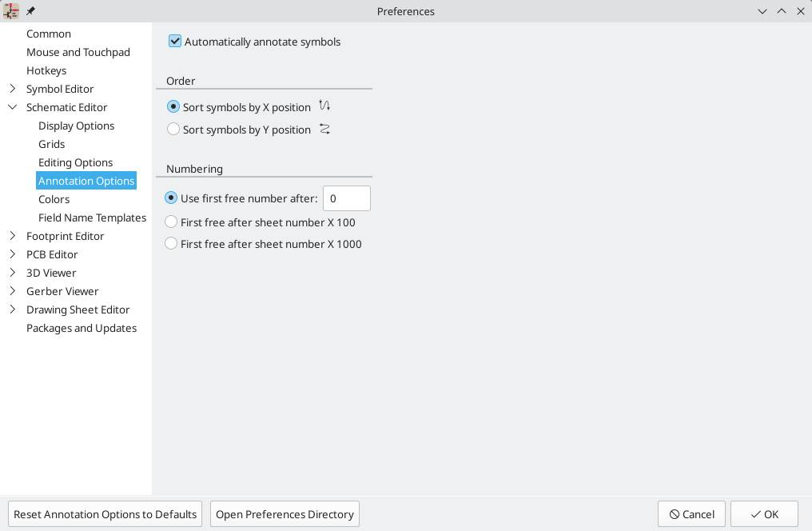Expand the Symbol Editor tree node
This screenshot has width=812, height=531.
(13, 89)
